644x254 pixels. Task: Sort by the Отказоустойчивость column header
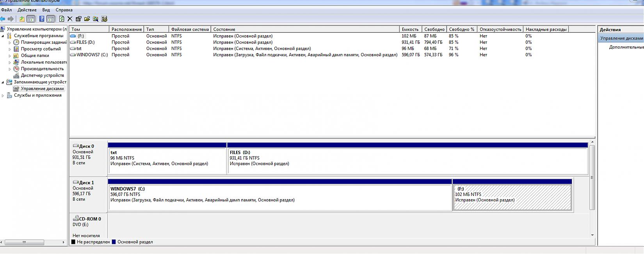click(x=500, y=29)
